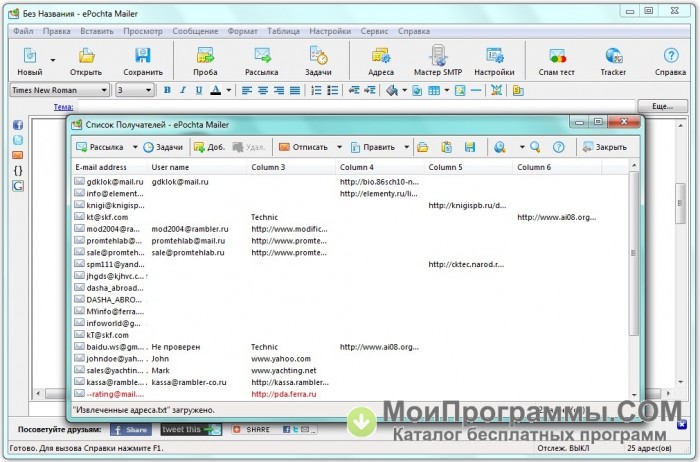This screenshot has width=700, height=462.
Task: Click Доб. add recipient button
Action: [x=209, y=147]
